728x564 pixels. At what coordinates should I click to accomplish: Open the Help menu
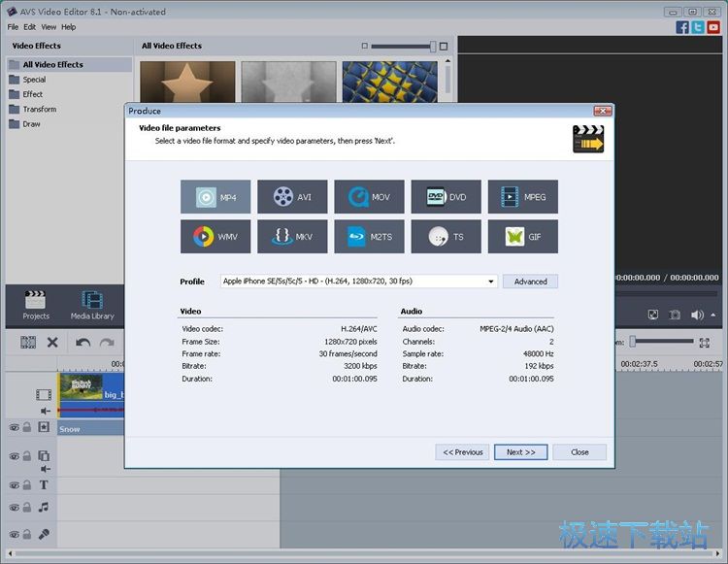click(x=69, y=27)
